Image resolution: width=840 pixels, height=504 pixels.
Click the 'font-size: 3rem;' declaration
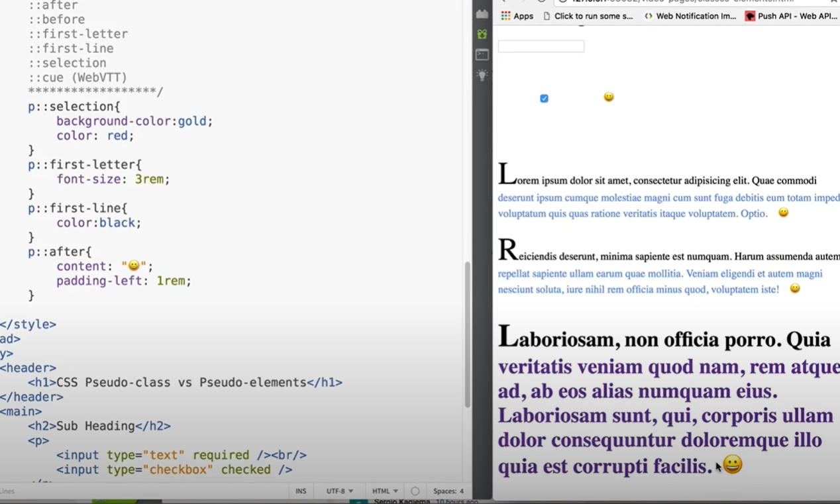113,179
